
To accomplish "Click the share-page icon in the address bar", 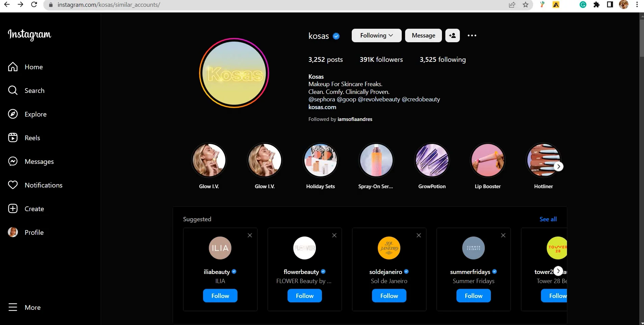I will [x=512, y=5].
